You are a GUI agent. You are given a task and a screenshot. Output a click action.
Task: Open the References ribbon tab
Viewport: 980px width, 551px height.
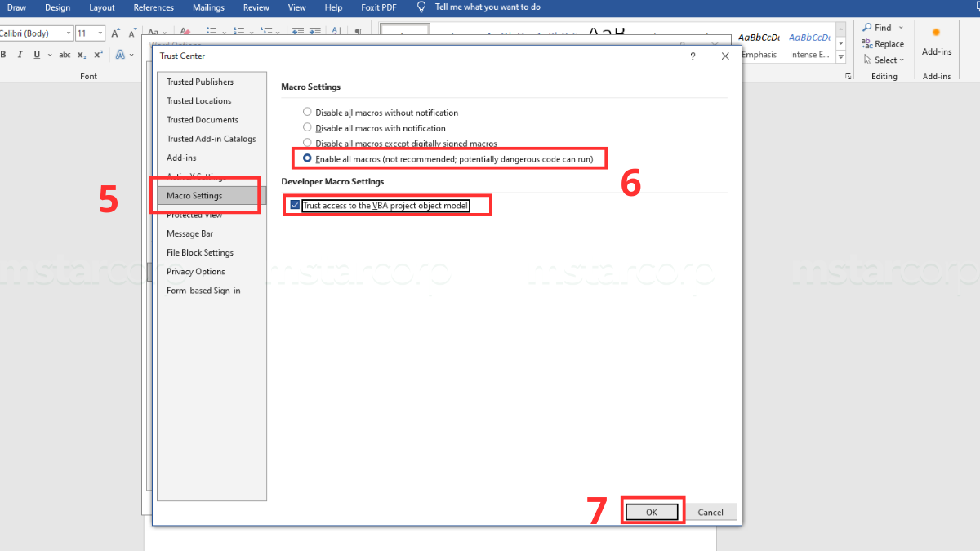click(154, 7)
